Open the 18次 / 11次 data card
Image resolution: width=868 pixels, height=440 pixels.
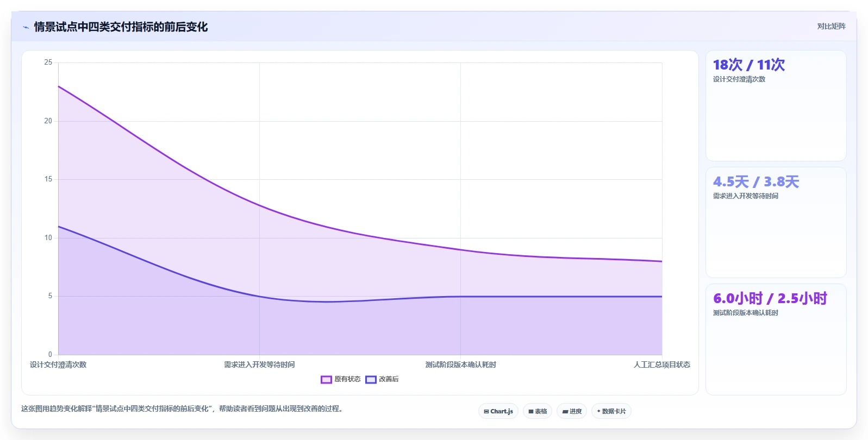pos(776,106)
